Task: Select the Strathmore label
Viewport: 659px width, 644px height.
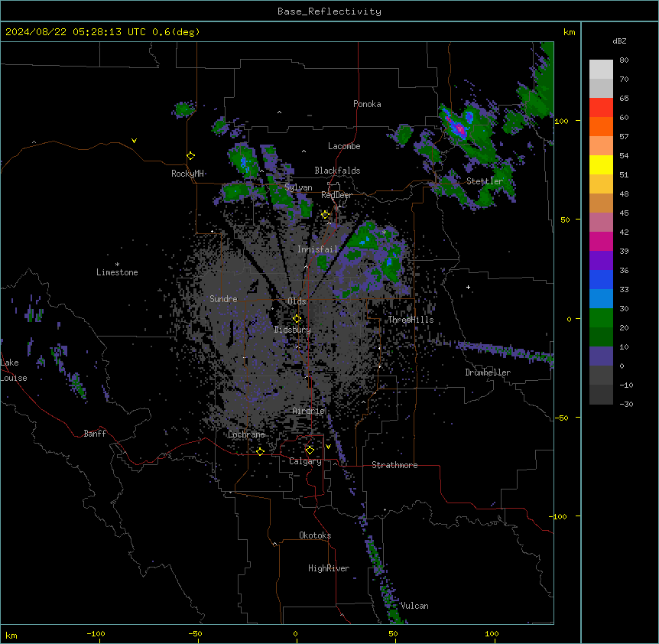Action: pyautogui.click(x=394, y=465)
